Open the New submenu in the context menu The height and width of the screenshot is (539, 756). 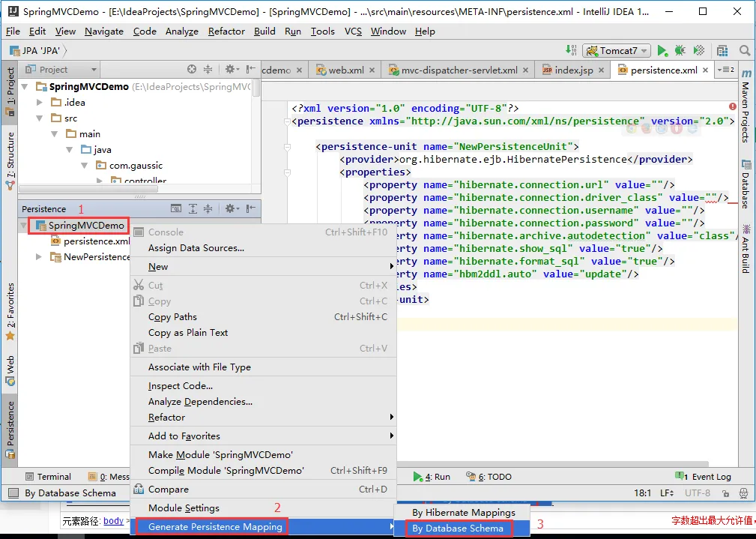pos(263,267)
